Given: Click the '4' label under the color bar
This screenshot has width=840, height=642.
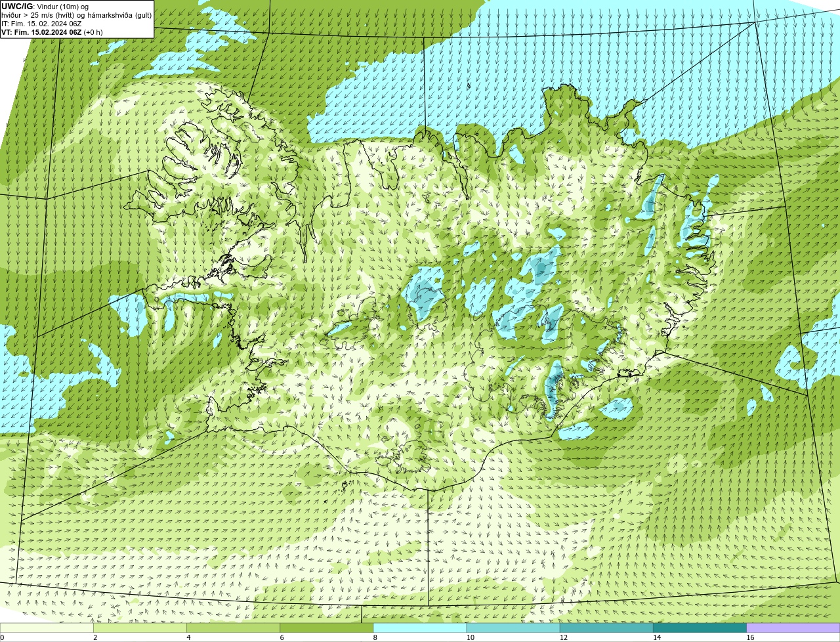Looking at the screenshot, I should point(188,637).
